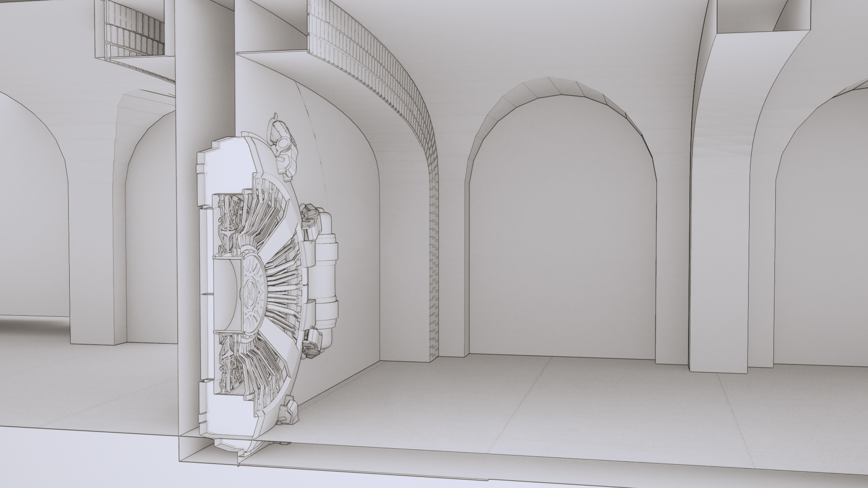
Task: Click the top locking clamp on vault door
Action: (284, 145)
